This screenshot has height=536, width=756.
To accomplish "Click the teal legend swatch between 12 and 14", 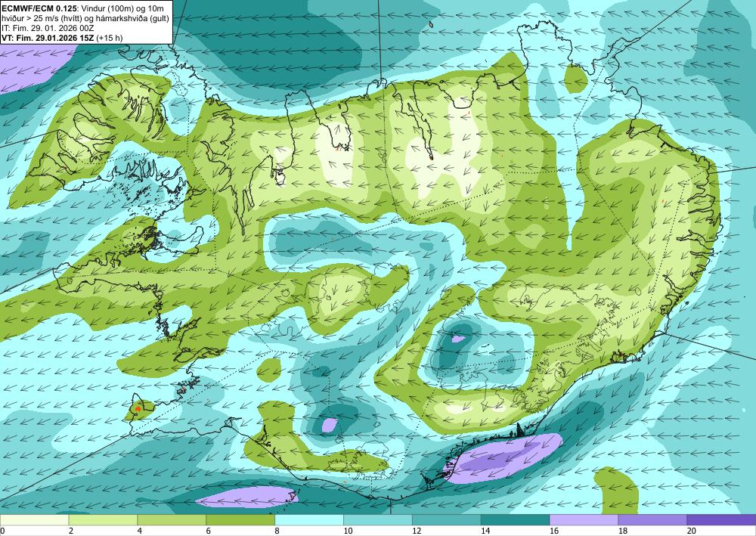I will point(447,519).
